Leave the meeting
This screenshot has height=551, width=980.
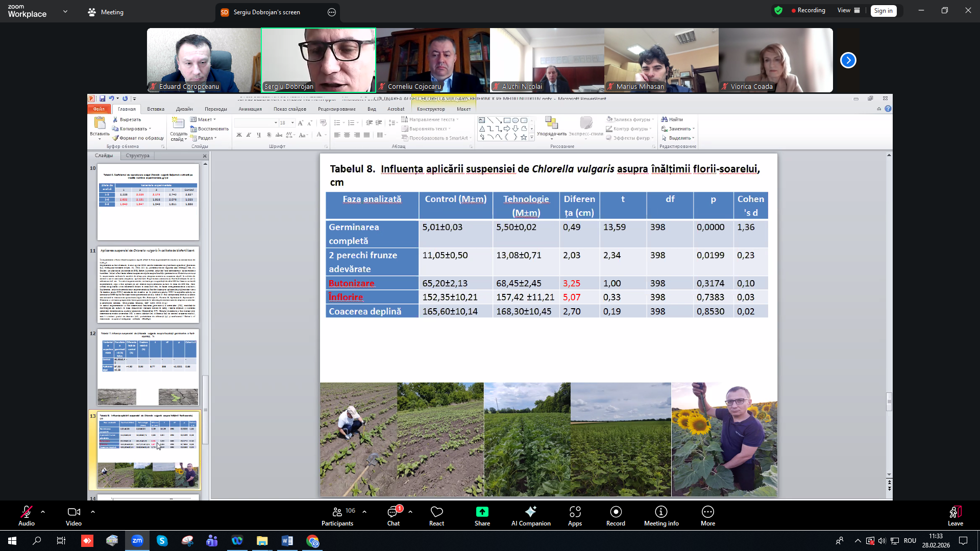955,513
